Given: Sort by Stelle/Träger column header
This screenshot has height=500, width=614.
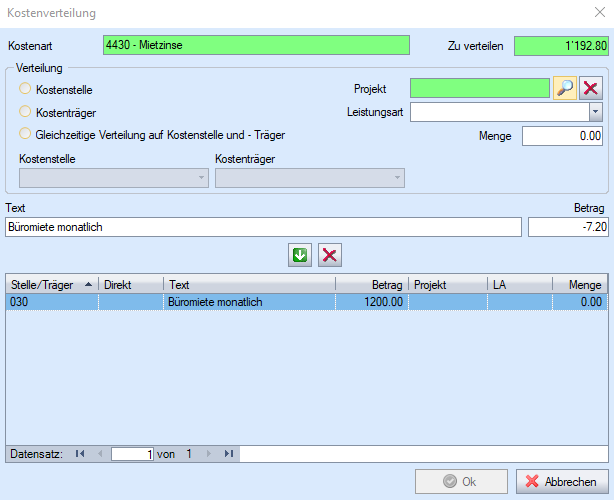Looking at the screenshot, I should [50, 285].
